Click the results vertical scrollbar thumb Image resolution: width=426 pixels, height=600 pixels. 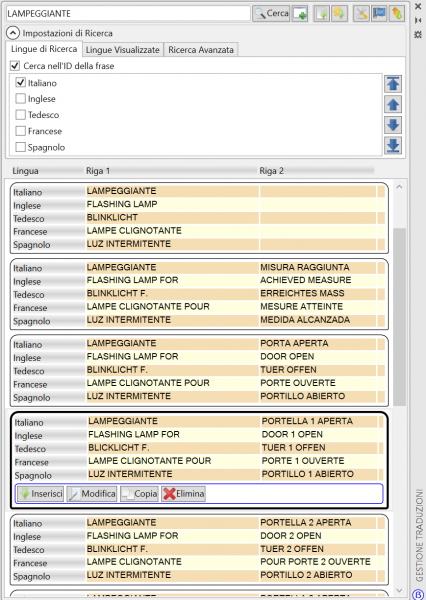pyautogui.click(x=399, y=317)
